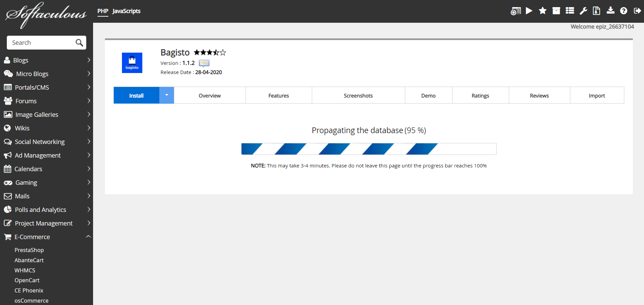Click the Micro Blogs chat bubbles icon
The image size is (644, 305).
click(x=8, y=74)
